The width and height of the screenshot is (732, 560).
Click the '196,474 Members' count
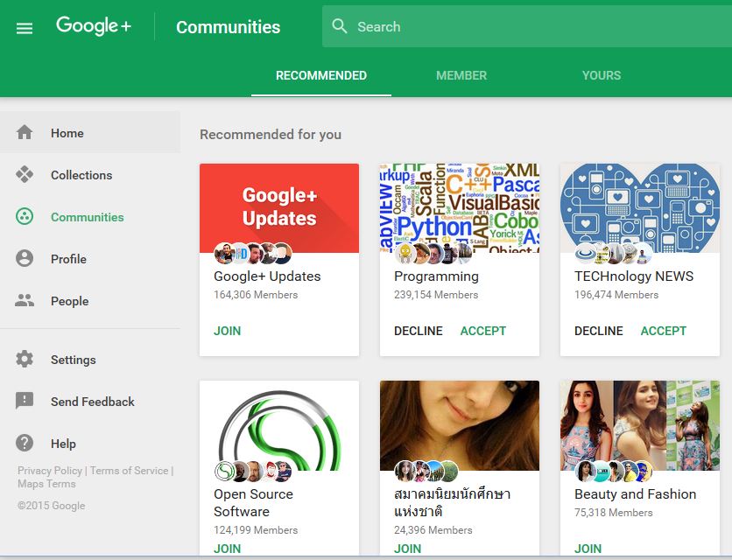point(616,295)
